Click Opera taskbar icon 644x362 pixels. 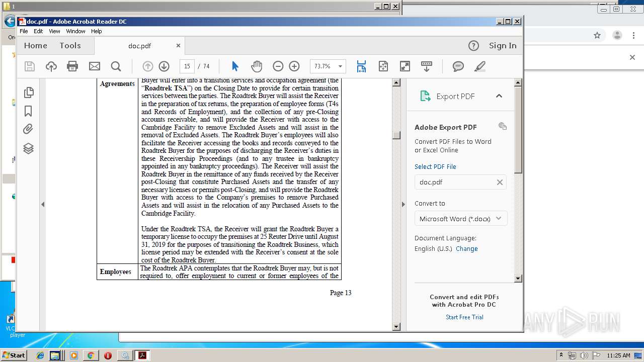click(x=108, y=355)
